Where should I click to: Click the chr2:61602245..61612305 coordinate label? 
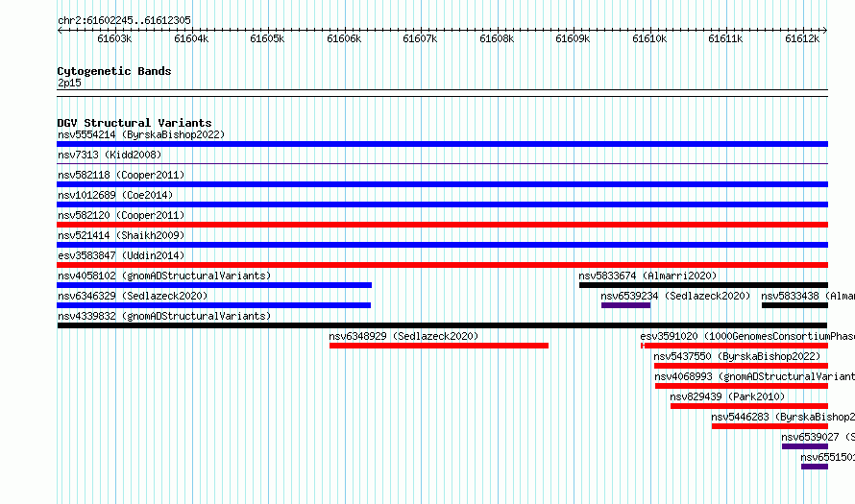tap(124, 20)
